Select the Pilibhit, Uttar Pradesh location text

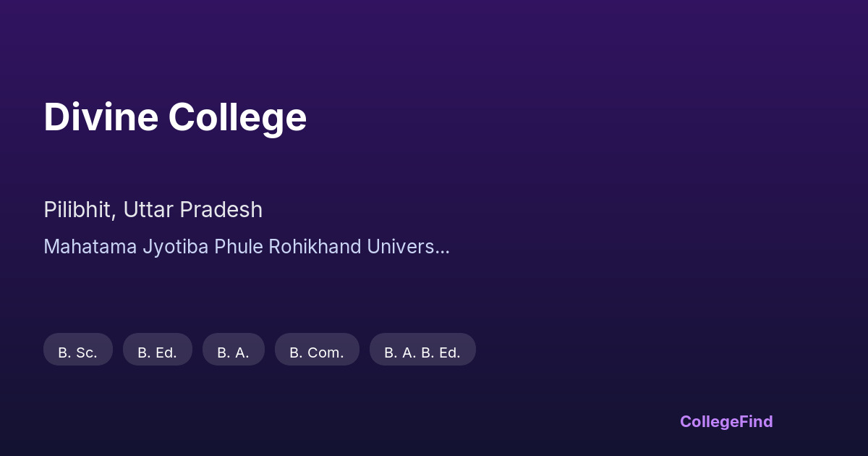click(153, 210)
